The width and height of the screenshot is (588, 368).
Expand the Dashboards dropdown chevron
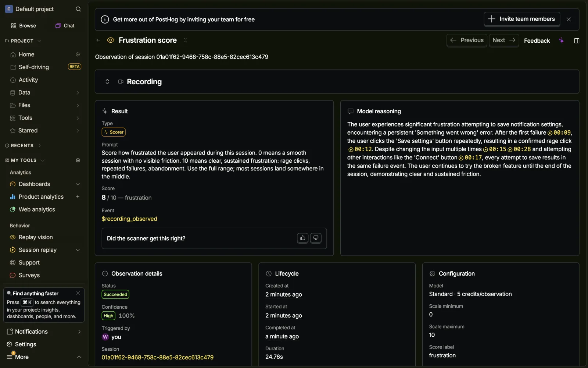tap(78, 184)
